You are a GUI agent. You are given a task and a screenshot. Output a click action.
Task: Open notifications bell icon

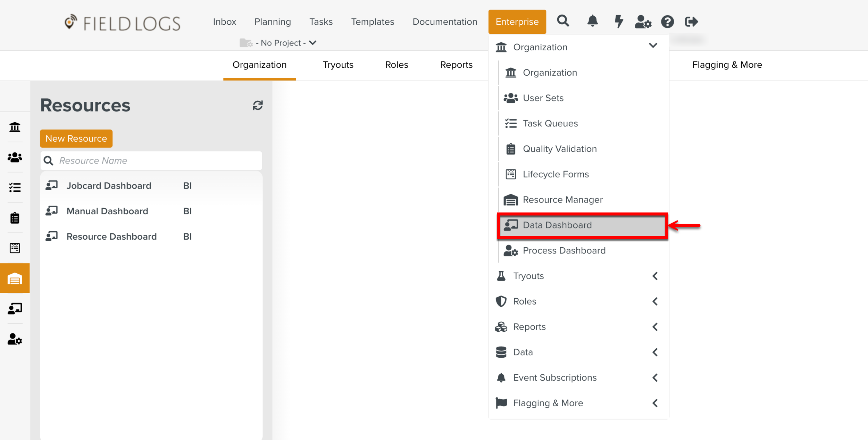point(592,21)
